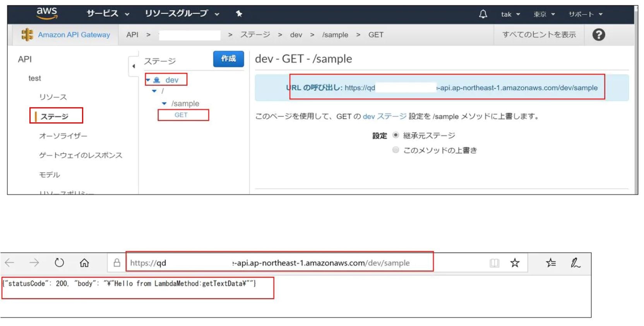Refresh the browser page
The width and height of the screenshot is (644, 326).
tap(59, 263)
